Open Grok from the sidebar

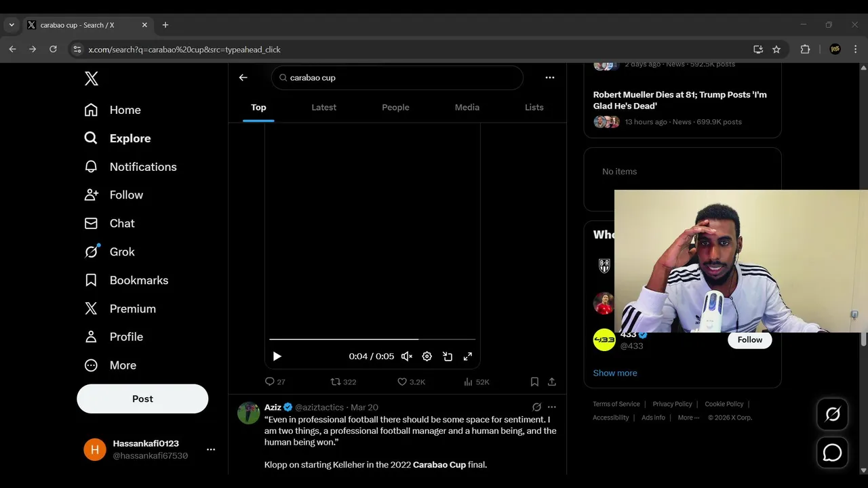click(x=109, y=251)
